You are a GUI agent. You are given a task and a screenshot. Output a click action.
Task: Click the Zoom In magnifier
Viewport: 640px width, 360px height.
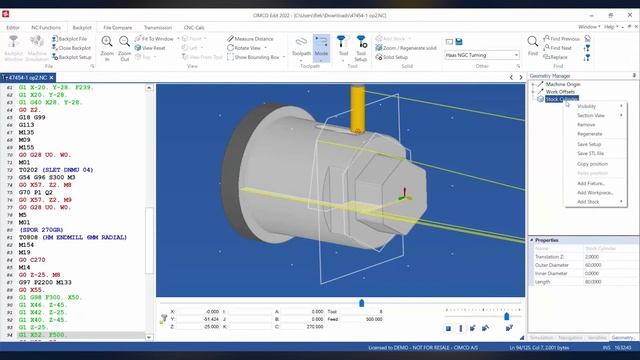pos(107,48)
